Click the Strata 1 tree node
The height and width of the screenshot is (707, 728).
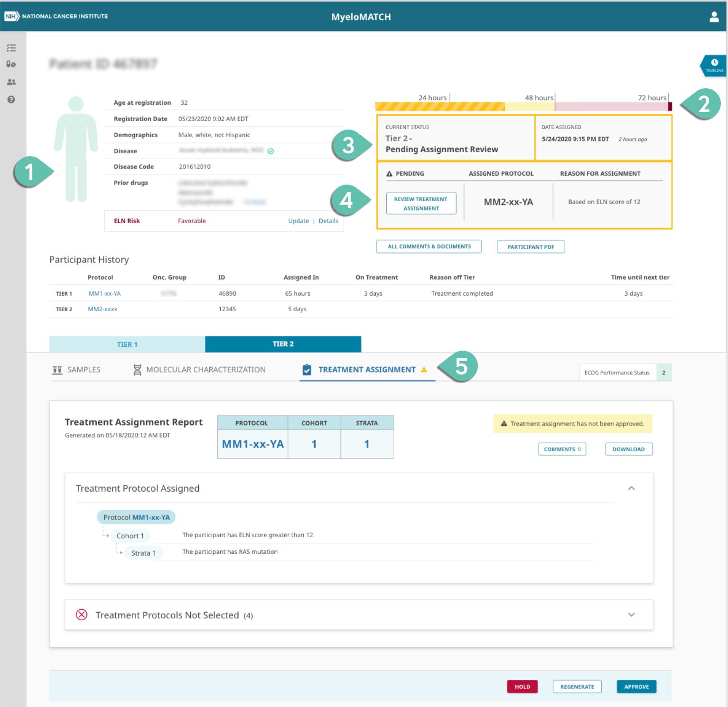[x=143, y=553]
